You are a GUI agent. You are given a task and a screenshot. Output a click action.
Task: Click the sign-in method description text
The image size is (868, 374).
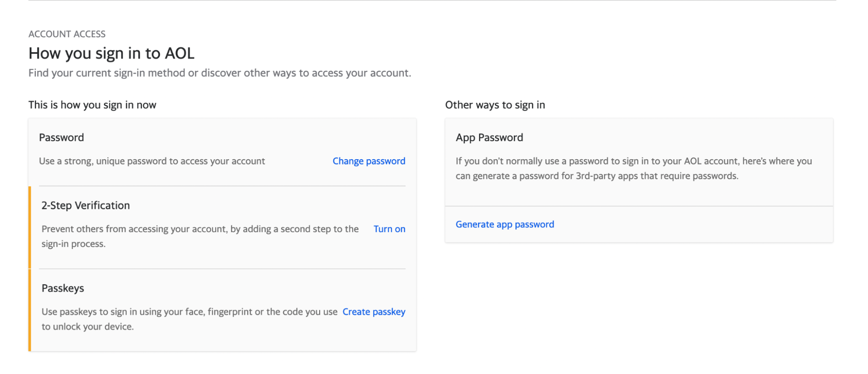tap(219, 73)
